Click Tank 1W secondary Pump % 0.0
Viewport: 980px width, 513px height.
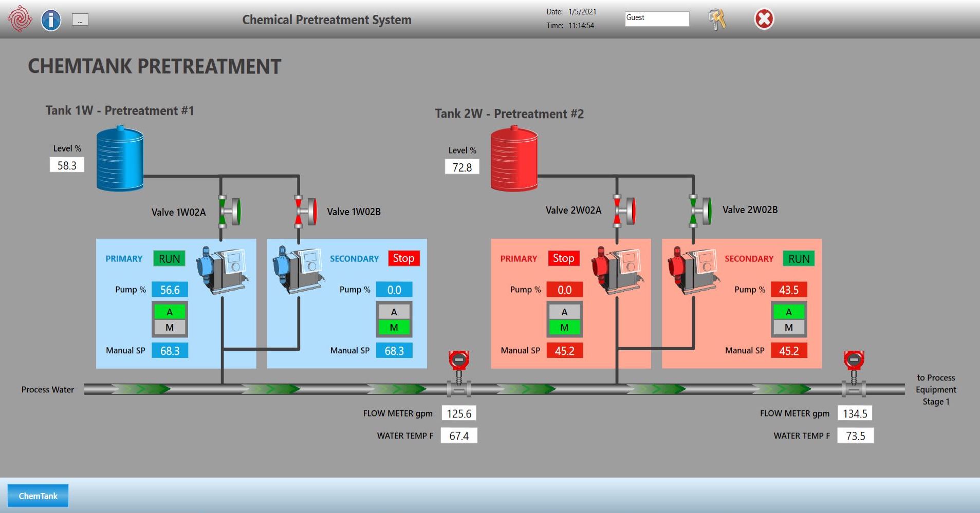coord(394,290)
